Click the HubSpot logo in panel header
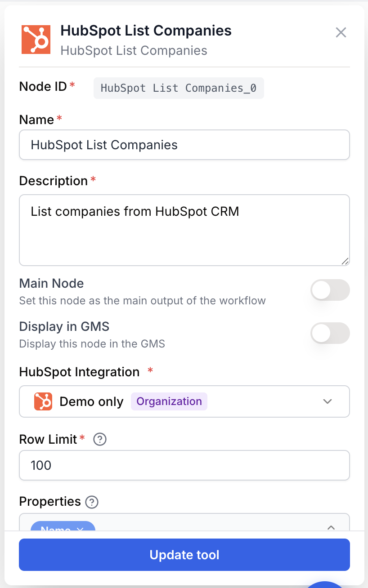Image resolution: width=368 pixels, height=588 pixels. point(36,40)
